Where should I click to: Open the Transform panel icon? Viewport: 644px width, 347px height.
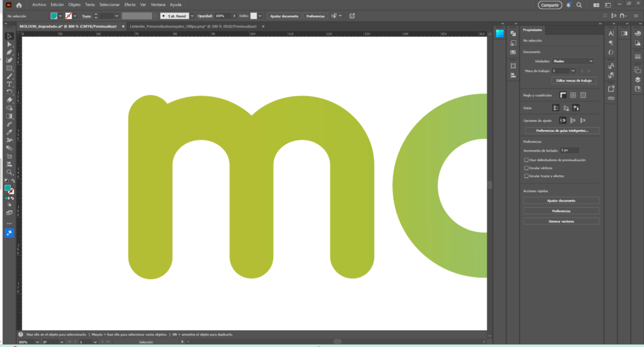pyautogui.click(x=513, y=66)
